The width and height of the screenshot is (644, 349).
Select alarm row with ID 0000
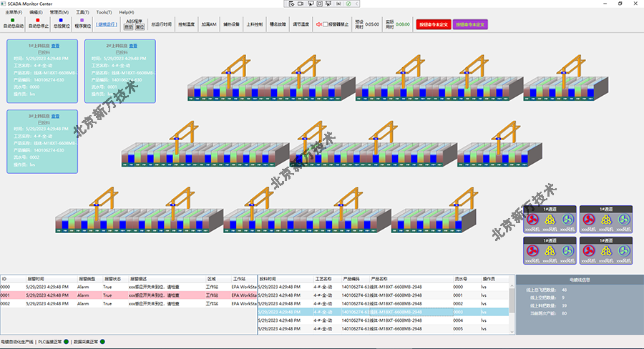(x=129, y=287)
